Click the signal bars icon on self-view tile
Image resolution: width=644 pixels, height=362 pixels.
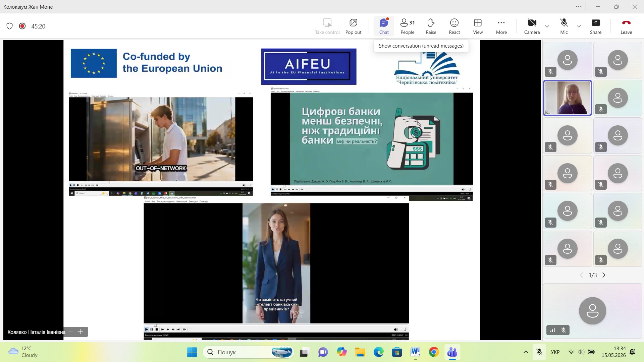click(552, 330)
